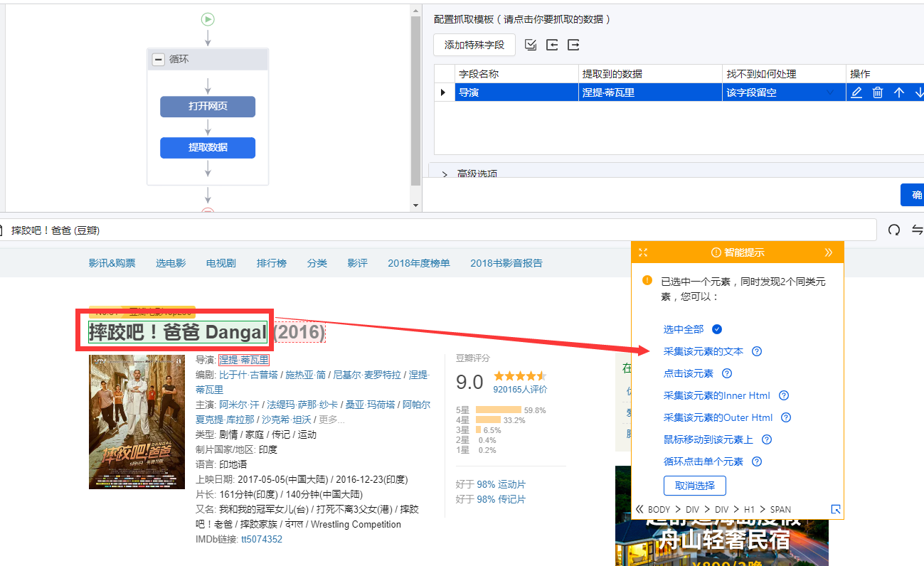This screenshot has width=924, height=566.
Task: Choose 采集该元素的文本
Action: 703,351
